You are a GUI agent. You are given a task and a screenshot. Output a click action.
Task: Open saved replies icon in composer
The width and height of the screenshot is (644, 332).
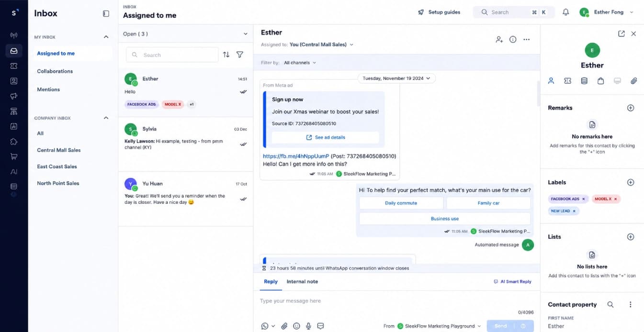tap(321, 326)
